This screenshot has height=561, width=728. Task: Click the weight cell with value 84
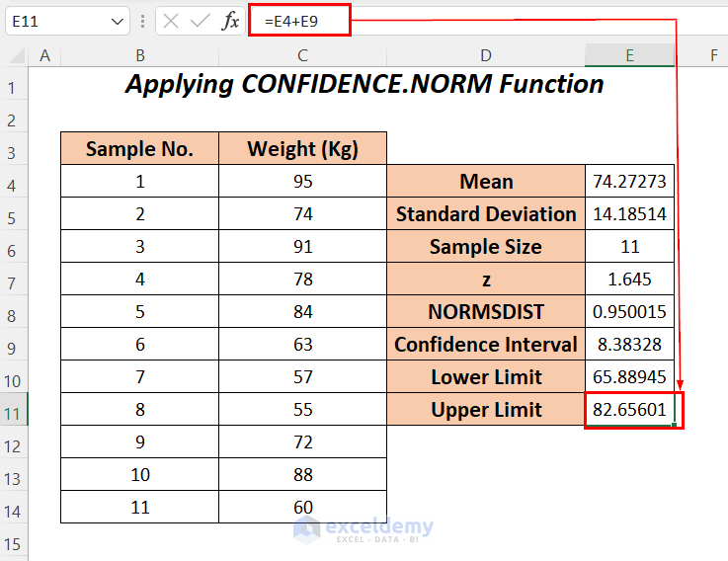(302, 312)
